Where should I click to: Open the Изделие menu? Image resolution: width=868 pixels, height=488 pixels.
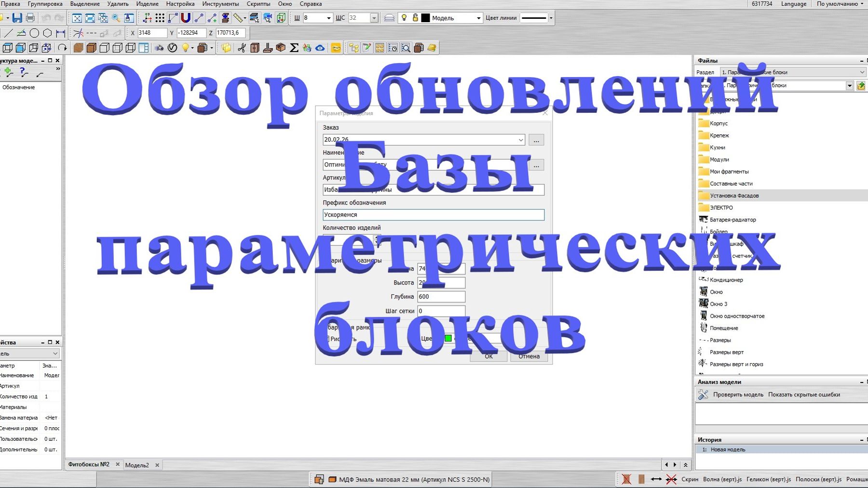tap(147, 4)
